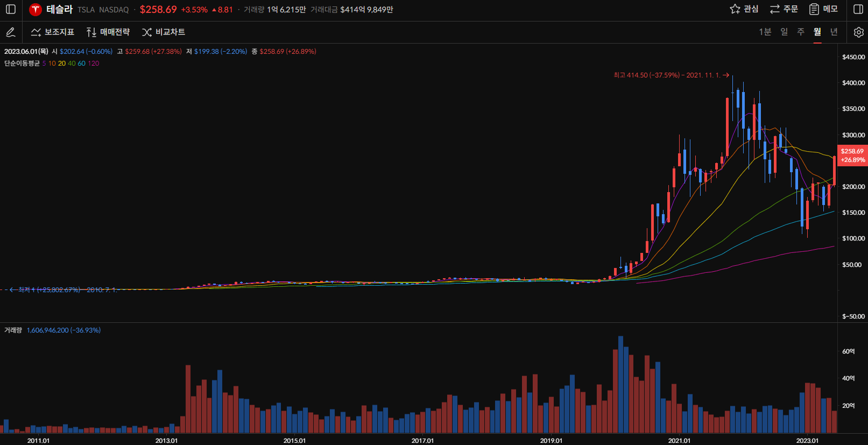Open 보조지표 indicators menu
The image size is (868, 445).
click(x=53, y=32)
